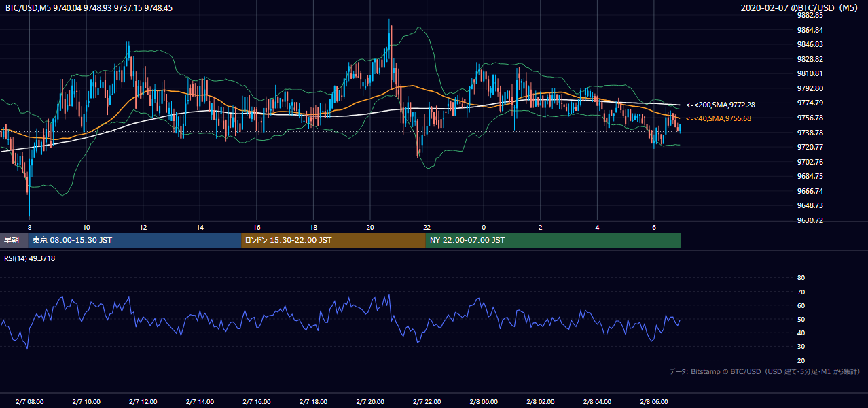Image resolution: width=868 pixels, height=408 pixels.
Task: Click the RSI 80 level label
Action: [x=801, y=278]
